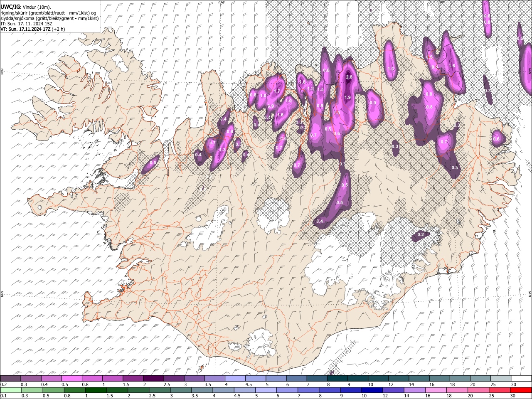Select the grey-teal 18–20 swatch in top legend row
This screenshot has height=399, width=532.
pos(460,378)
